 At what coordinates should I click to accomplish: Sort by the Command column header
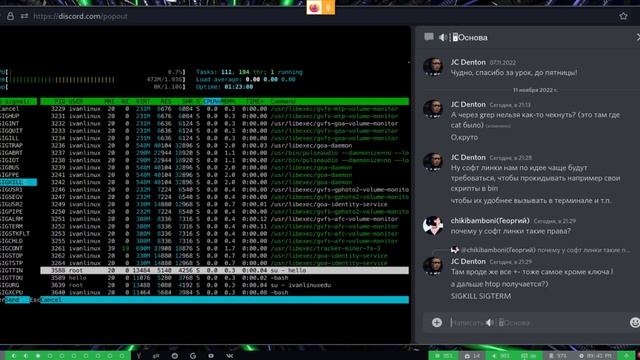(x=282, y=101)
